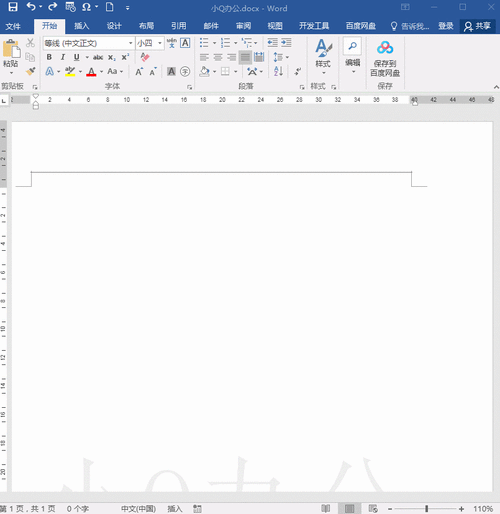The height and width of the screenshot is (514, 500).
Task: Click the zoom in plus button
Action: click(461, 509)
